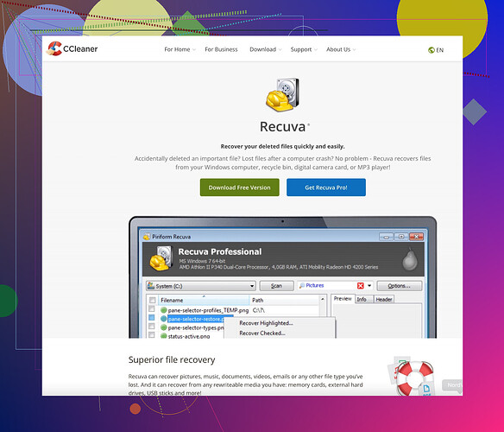The width and height of the screenshot is (504, 432).
Task: Choose Recover Highlighted from context menu
Action: [266, 323]
